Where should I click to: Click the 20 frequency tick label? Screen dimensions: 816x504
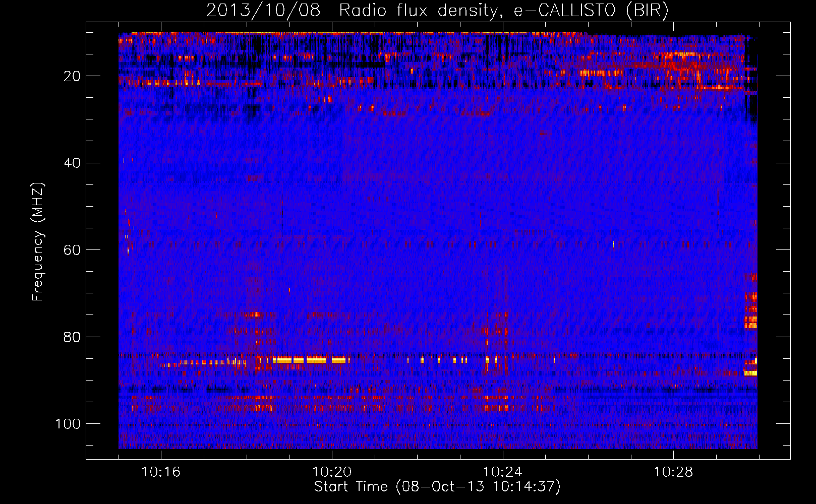[73, 76]
